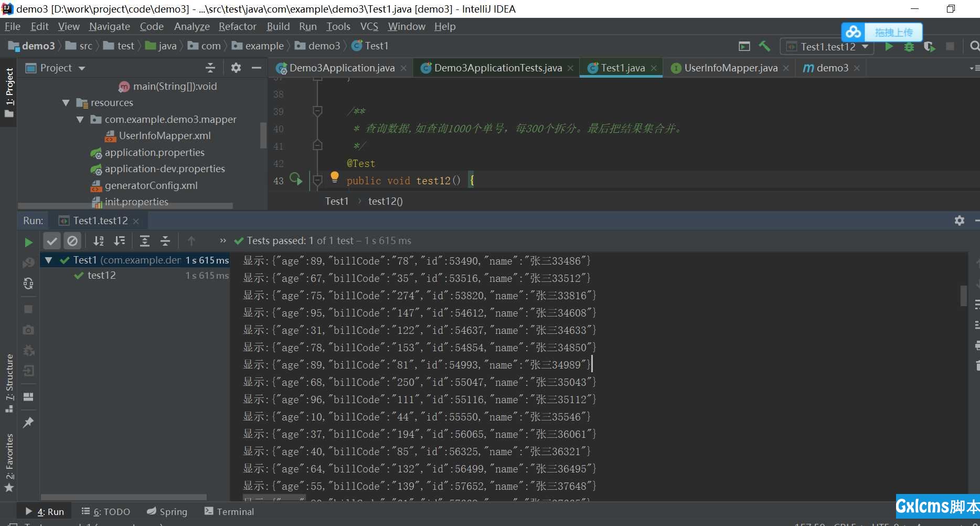Image resolution: width=980 pixels, height=526 pixels.
Task: Click the test tree horizontal scrollbar
Action: coord(124,497)
